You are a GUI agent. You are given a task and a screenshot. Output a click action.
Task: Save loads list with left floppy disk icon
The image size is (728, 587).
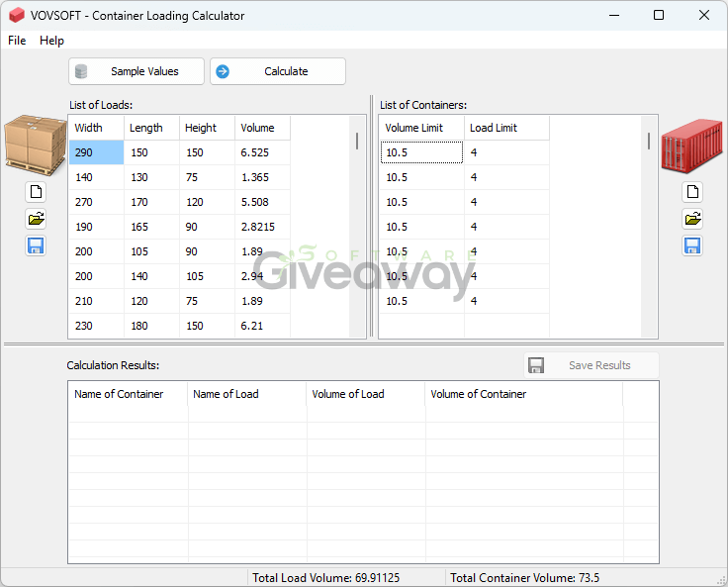tap(36, 245)
